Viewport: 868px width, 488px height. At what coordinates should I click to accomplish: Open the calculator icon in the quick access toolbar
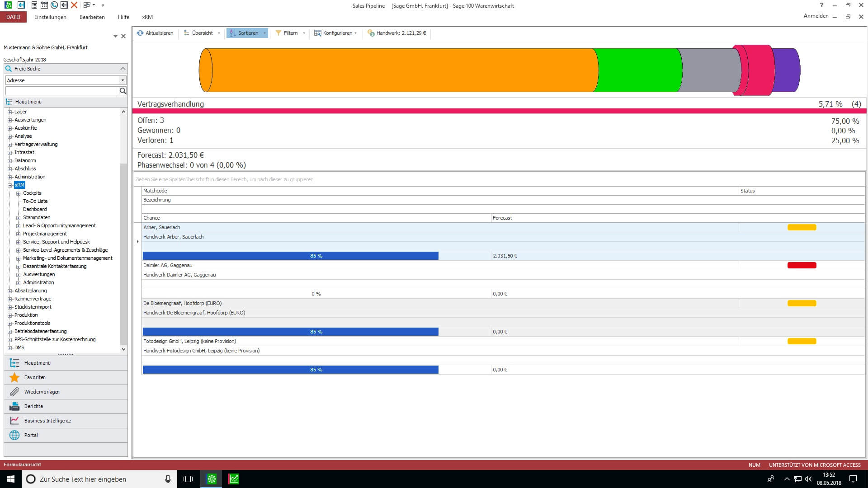[x=34, y=5]
